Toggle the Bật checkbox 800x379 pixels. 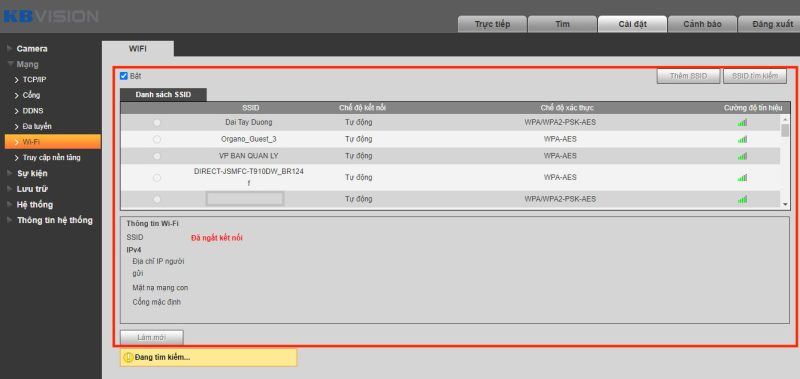click(x=123, y=76)
